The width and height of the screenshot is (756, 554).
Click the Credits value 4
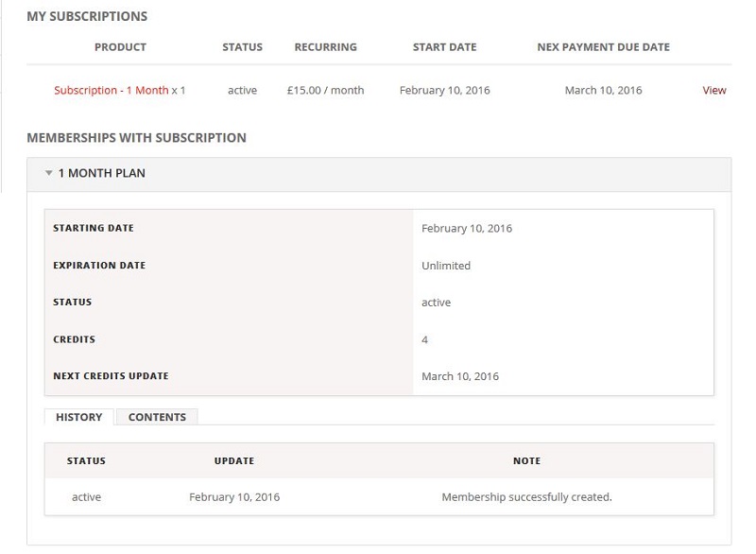(424, 340)
